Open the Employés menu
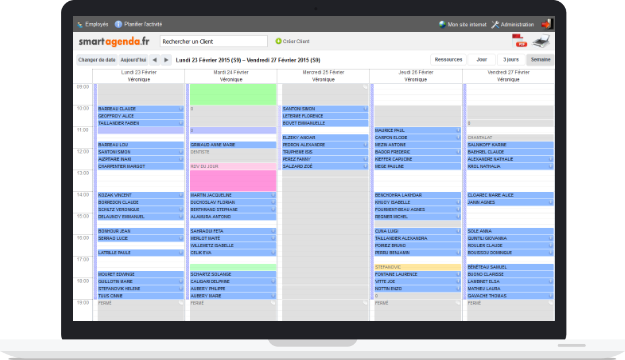The width and height of the screenshot is (625, 360). [x=96, y=24]
